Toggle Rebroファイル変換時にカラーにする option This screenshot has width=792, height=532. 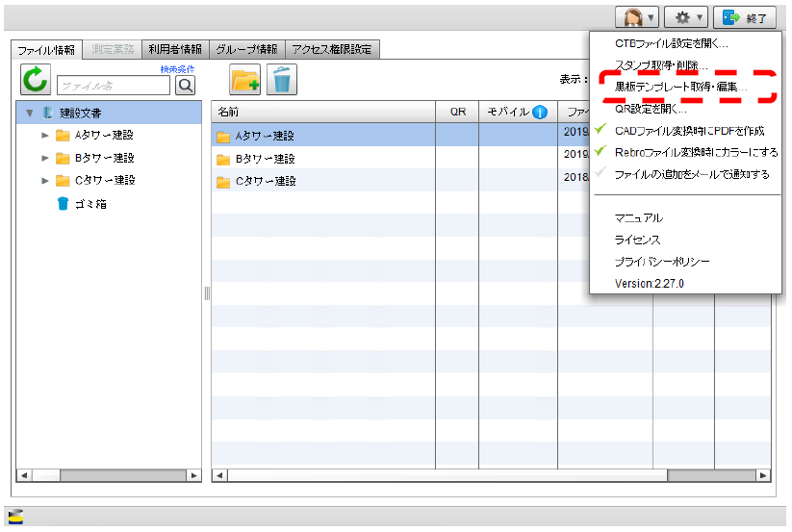695,153
